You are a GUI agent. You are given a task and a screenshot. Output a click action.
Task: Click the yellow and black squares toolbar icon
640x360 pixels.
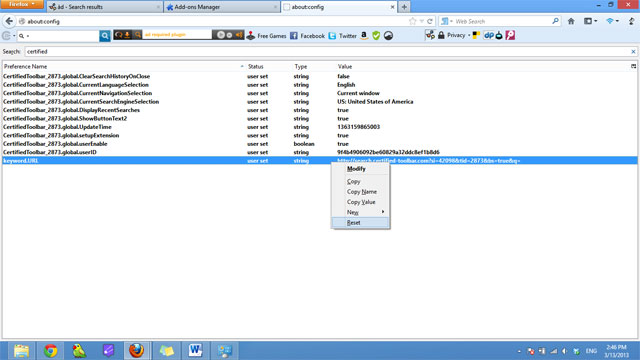(x=476, y=36)
